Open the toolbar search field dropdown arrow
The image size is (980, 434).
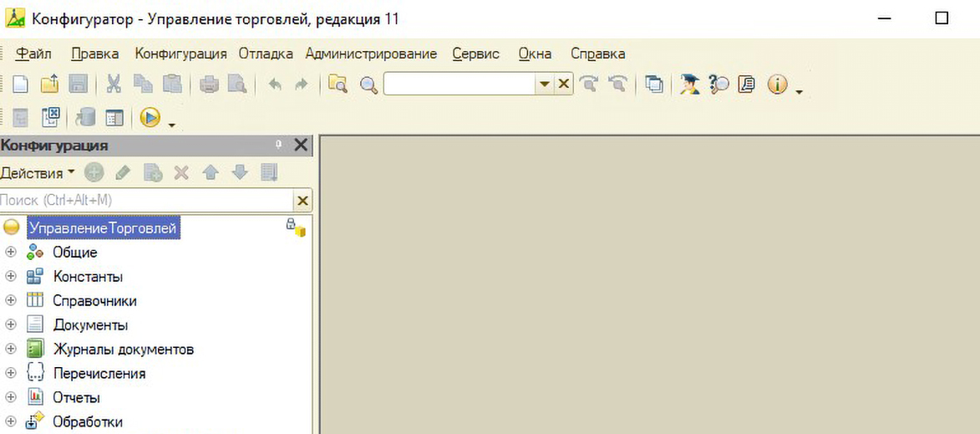click(544, 84)
